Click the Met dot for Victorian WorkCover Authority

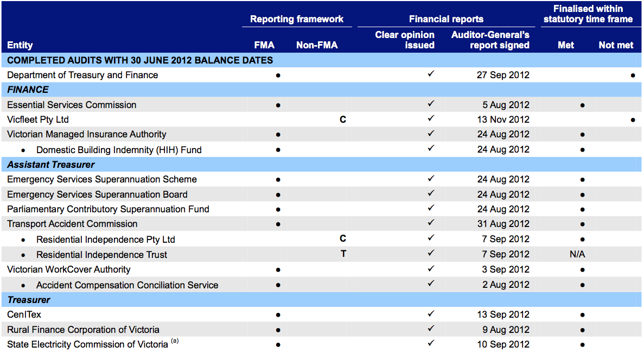click(582, 270)
